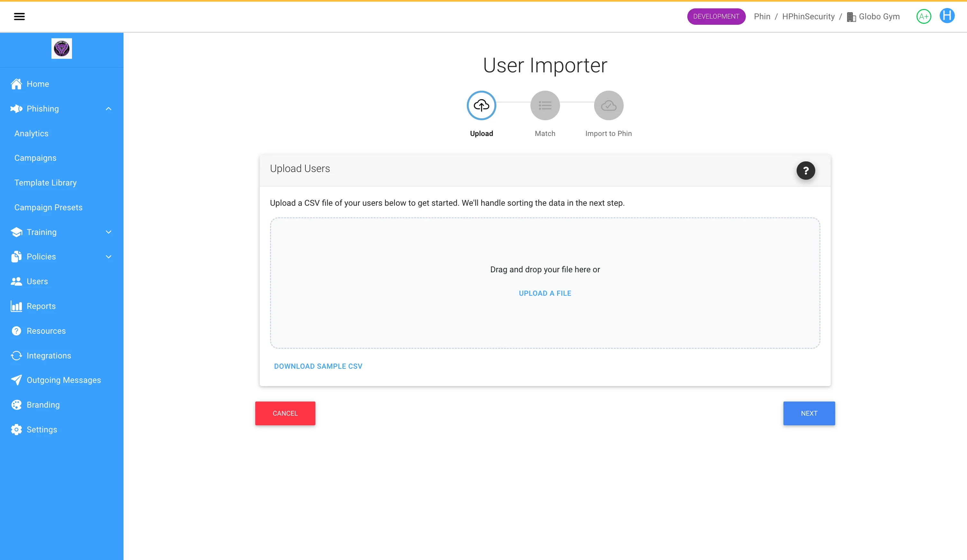Click DOWNLOAD SAMPLE CSV
Screen dimensions: 967x560
click(x=318, y=366)
